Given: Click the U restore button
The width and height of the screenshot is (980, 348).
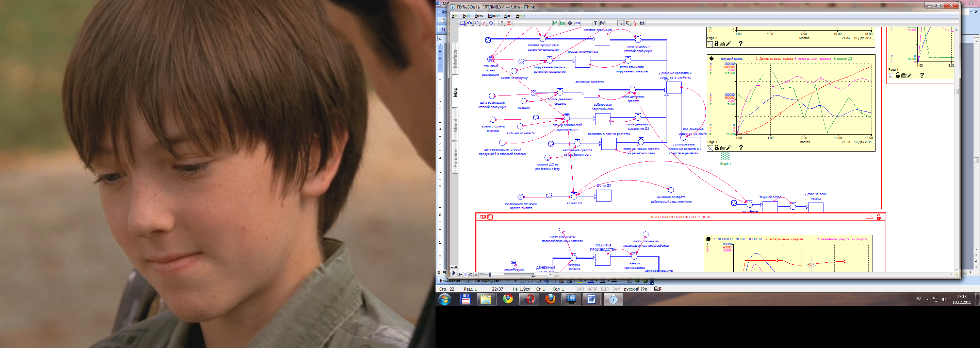Looking at the screenshot, I should point(476,274).
